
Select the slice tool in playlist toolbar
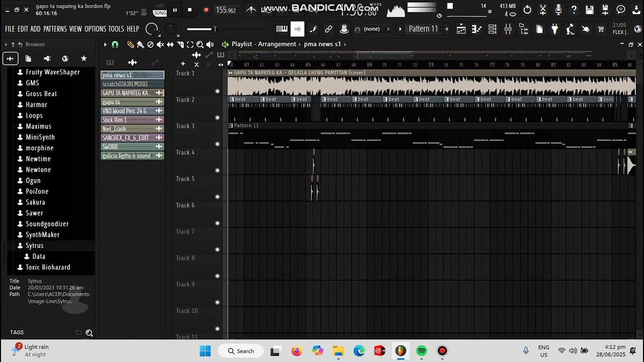coord(180,44)
